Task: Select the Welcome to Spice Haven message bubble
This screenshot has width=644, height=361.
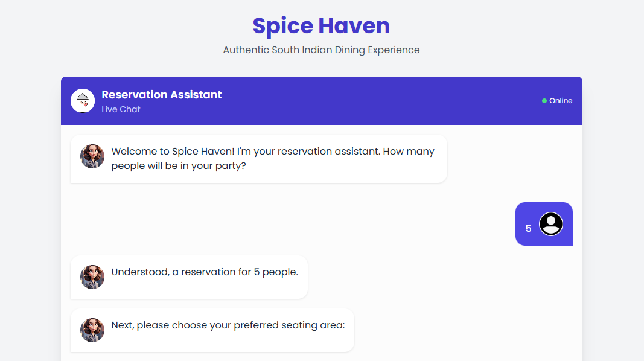Action: click(x=259, y=159)
